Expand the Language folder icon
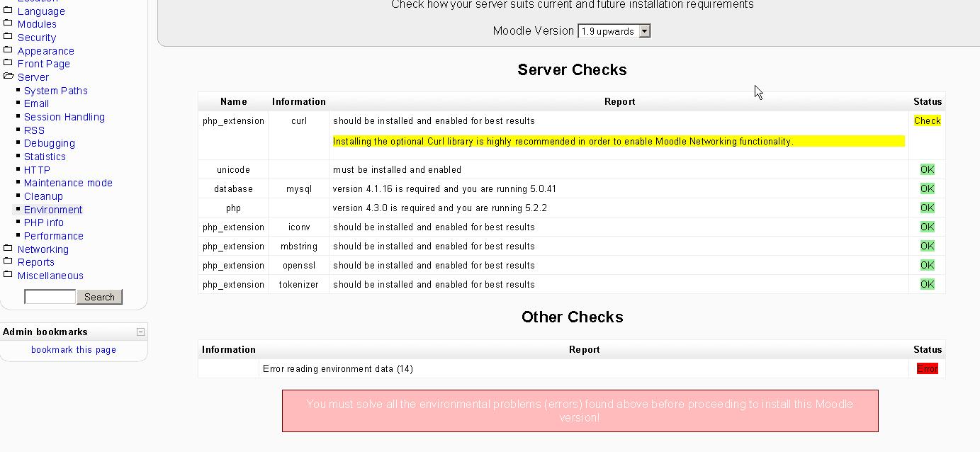Viewport: 980px width, 452px height. (9, 11)
